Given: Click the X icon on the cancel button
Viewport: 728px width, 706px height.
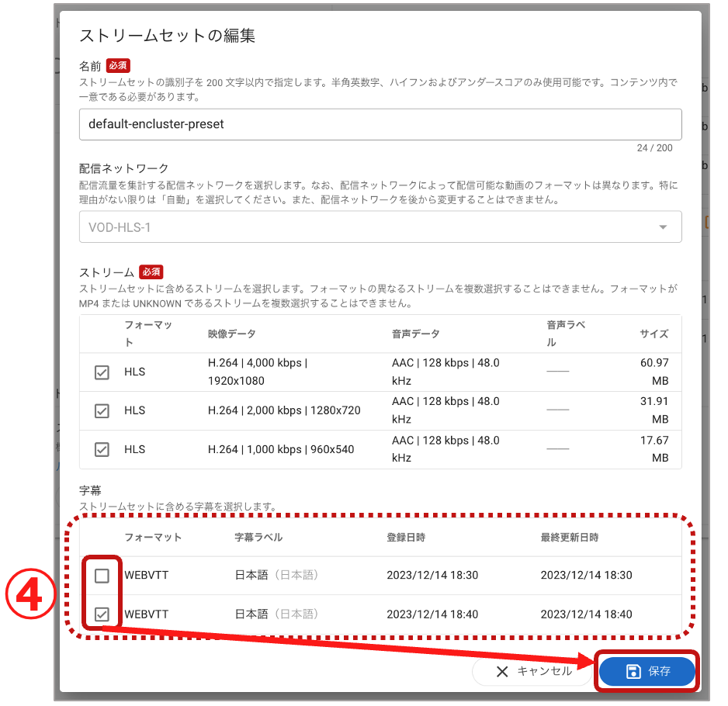Looking at the screenshot, I should pos(502,672).
